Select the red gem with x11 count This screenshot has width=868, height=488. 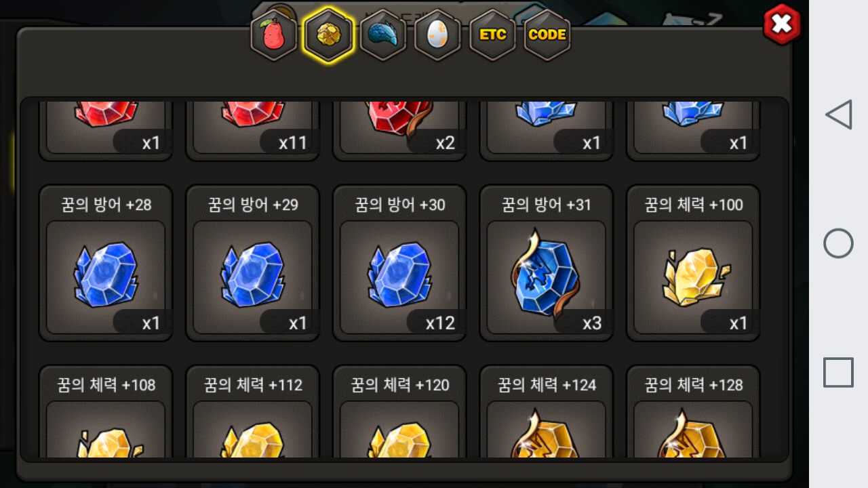coord(252,131)
